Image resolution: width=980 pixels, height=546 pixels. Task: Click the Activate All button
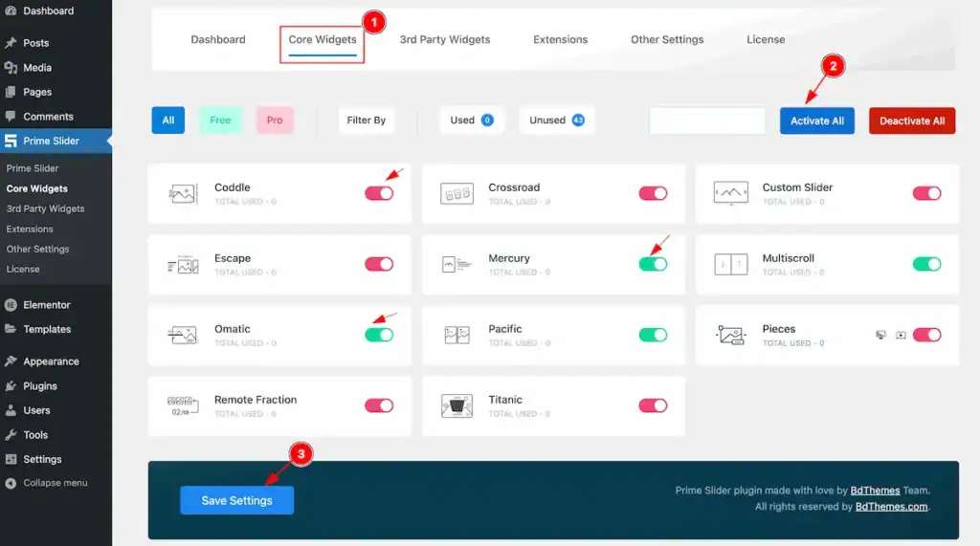(817, 120)
